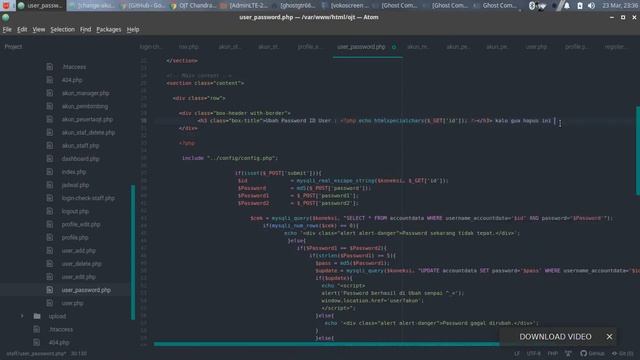Click the editor vertical scrollbar thumb
This screenshot has width=640, height=360.
coord(638,150)
